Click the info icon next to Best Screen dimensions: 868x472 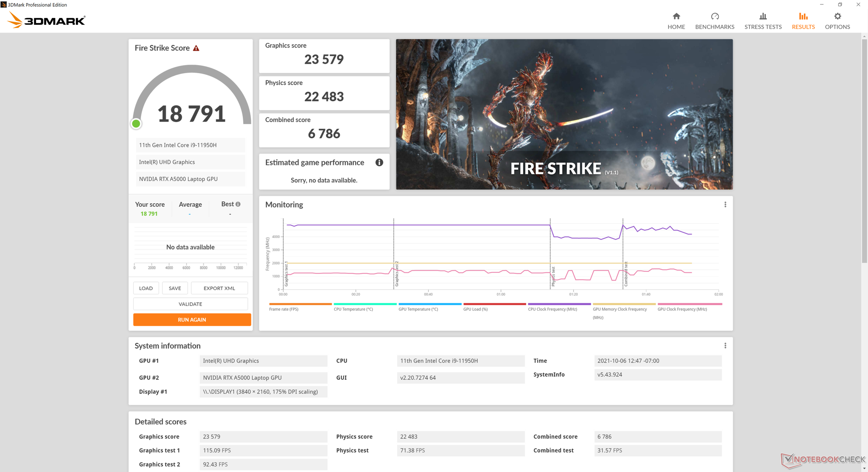[238, 204]
